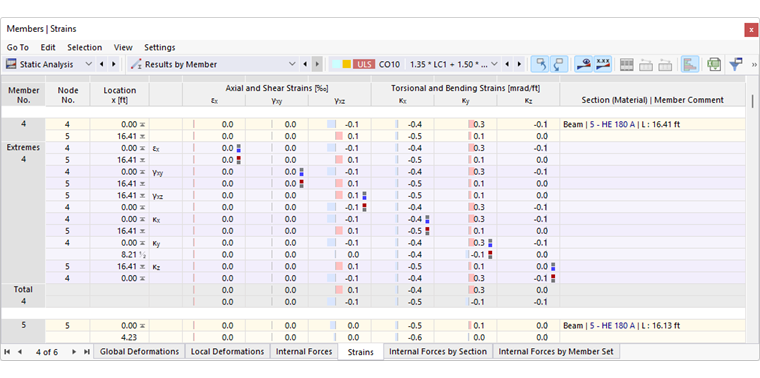Toggle the eye result display icon
Screen dimensions: 760x378
pyautogui.click(x=584, y=64)
